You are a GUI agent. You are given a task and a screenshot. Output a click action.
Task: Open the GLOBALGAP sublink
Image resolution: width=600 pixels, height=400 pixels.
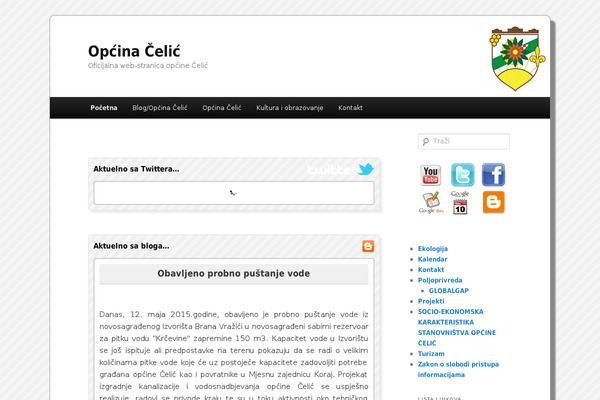(449, 291)
